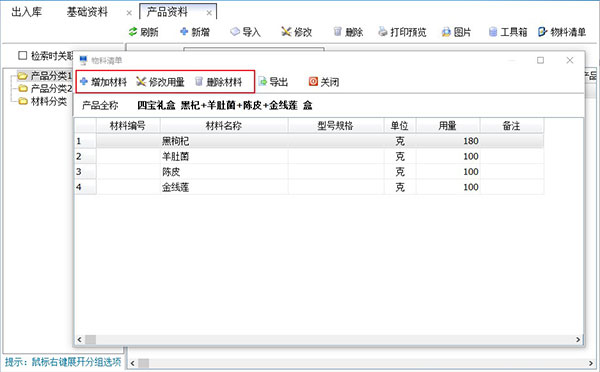Screen dimensions: 600x372
Task: Select the 产品分类2 folder
Action: coord(45,88)
